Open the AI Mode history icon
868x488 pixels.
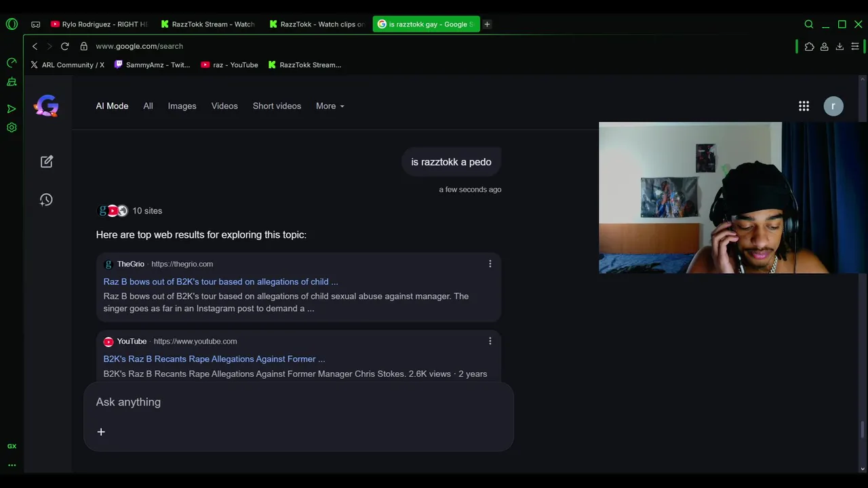point(46,199)
